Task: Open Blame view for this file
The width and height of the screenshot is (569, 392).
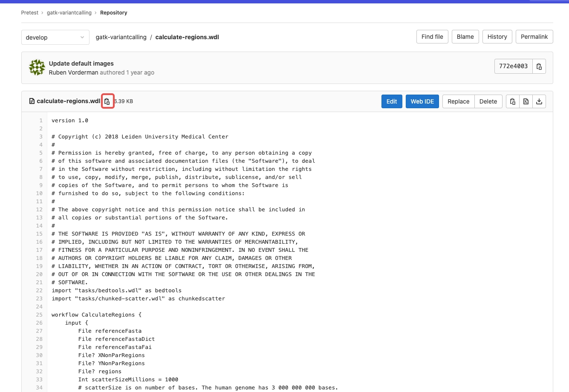Action: 465,37
